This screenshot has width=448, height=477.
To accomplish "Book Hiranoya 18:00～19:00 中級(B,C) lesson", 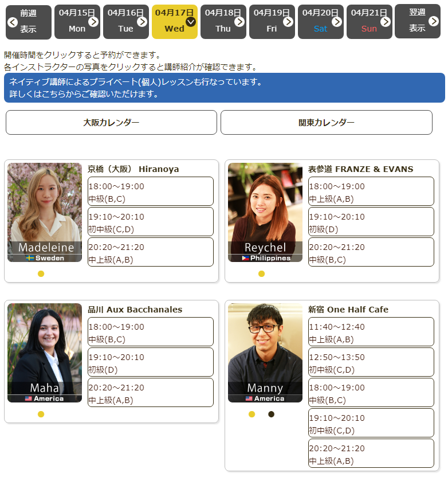I will (150, 191).
